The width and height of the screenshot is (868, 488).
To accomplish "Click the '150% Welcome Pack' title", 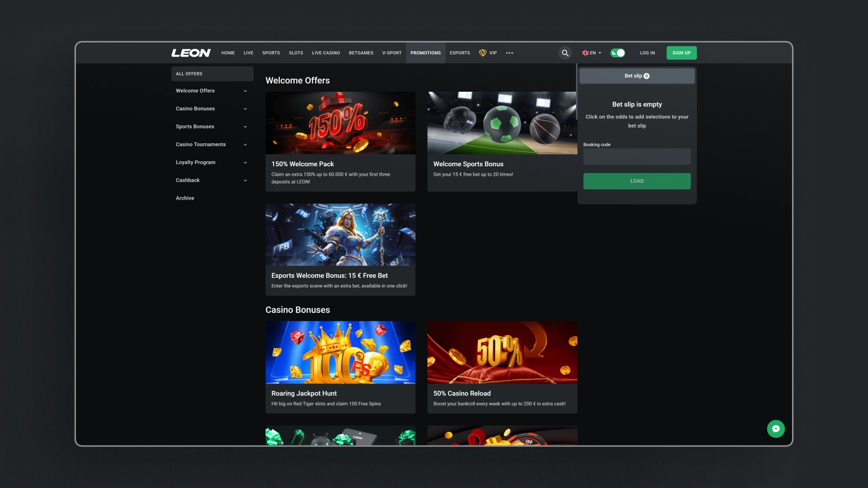I will click(x=302, y=164).
